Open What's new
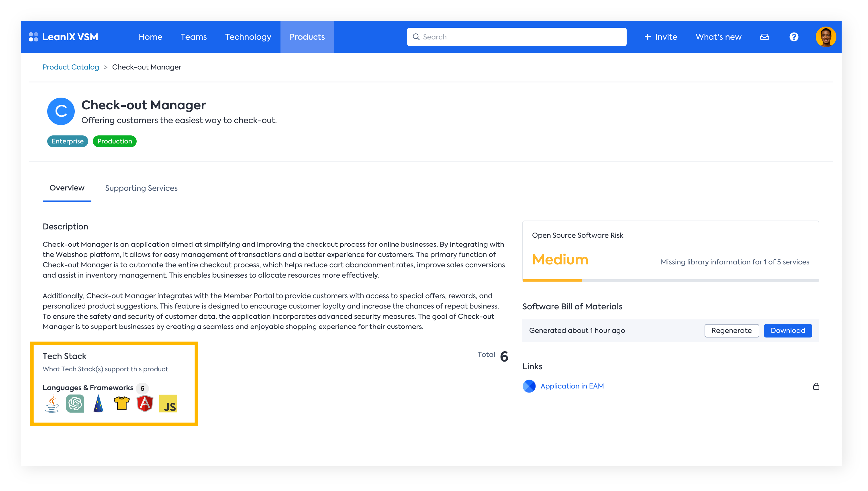Image resolution: width=868 pixels, height=491 pixels. (718, 37)
